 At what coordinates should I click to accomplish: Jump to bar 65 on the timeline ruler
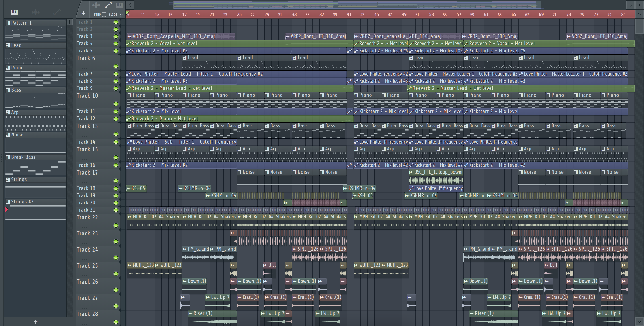pyautogui.click(x=513, y=15)
